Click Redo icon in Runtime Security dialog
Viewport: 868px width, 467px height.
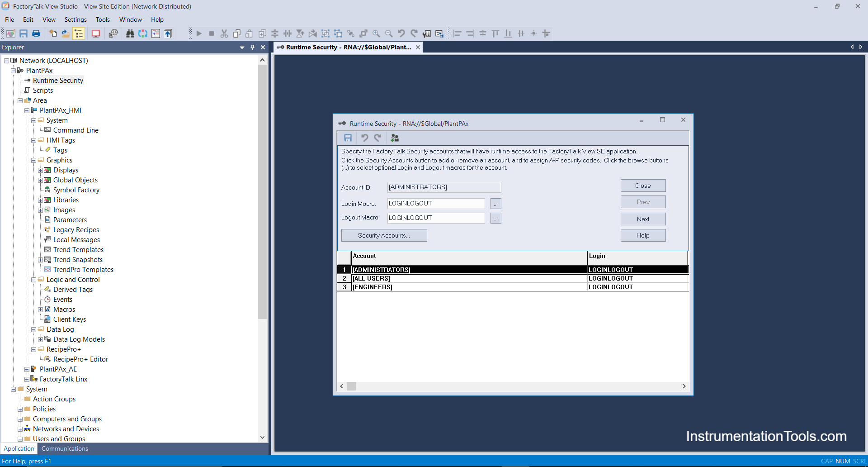(x=377, y=138)
